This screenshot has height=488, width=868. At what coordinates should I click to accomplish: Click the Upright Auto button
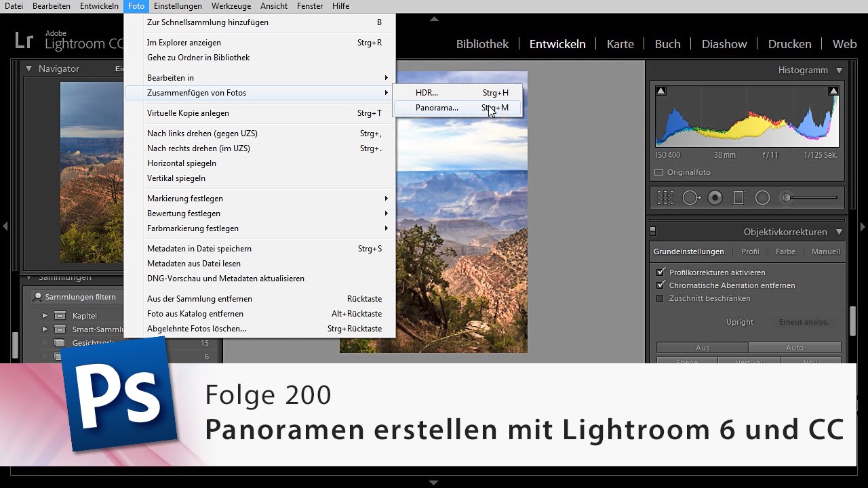tap(795, 348)
